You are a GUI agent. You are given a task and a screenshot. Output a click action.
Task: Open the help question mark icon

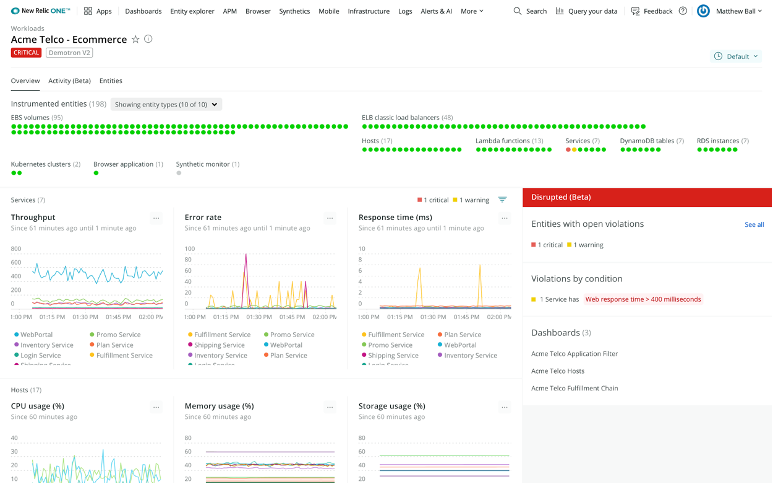(x=683, y=11)
